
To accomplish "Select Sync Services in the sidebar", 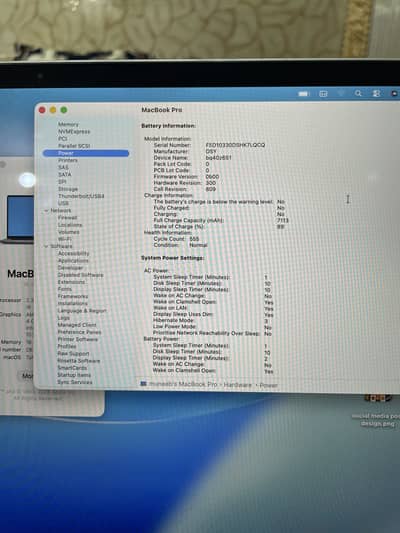I will [x=75, y=382].
